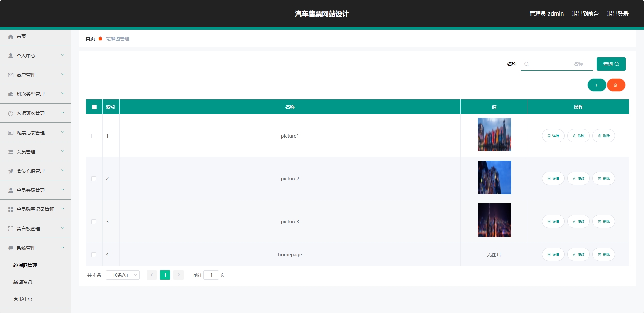Click the power icon beside 客运班次管理
Screen dimensions: 644x313
[11, 113]
